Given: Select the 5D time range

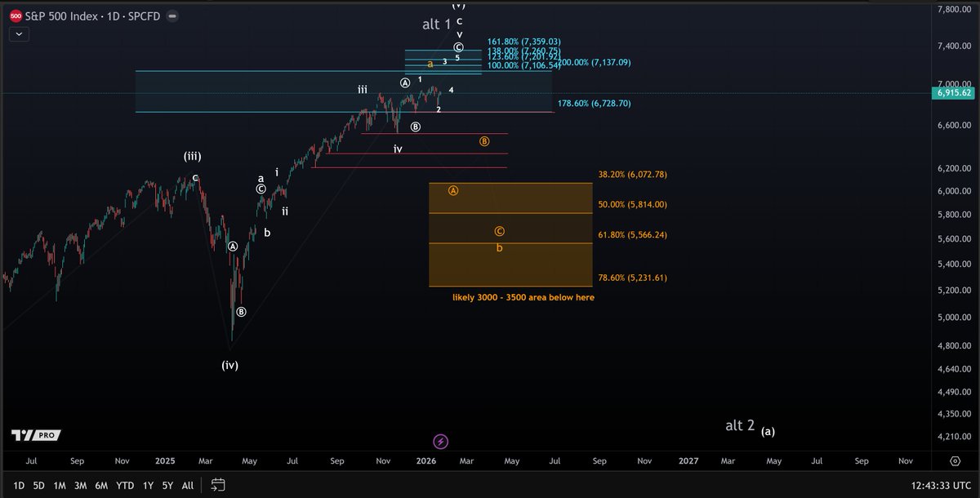Looking at the screenshot, I should [x=38, y=485].
